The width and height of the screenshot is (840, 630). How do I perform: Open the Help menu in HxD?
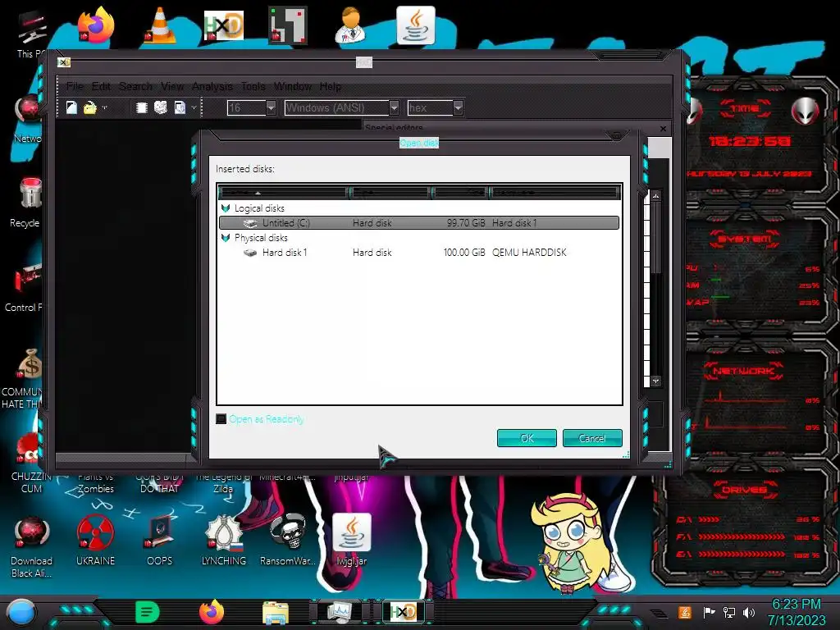click(x=330, y=86)
